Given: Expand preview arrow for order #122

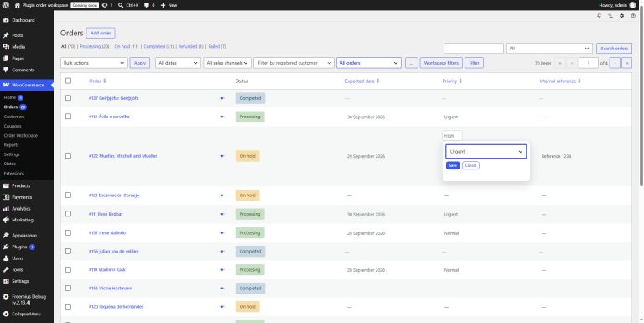Looking at the screenshot, I should pos(222,156).
